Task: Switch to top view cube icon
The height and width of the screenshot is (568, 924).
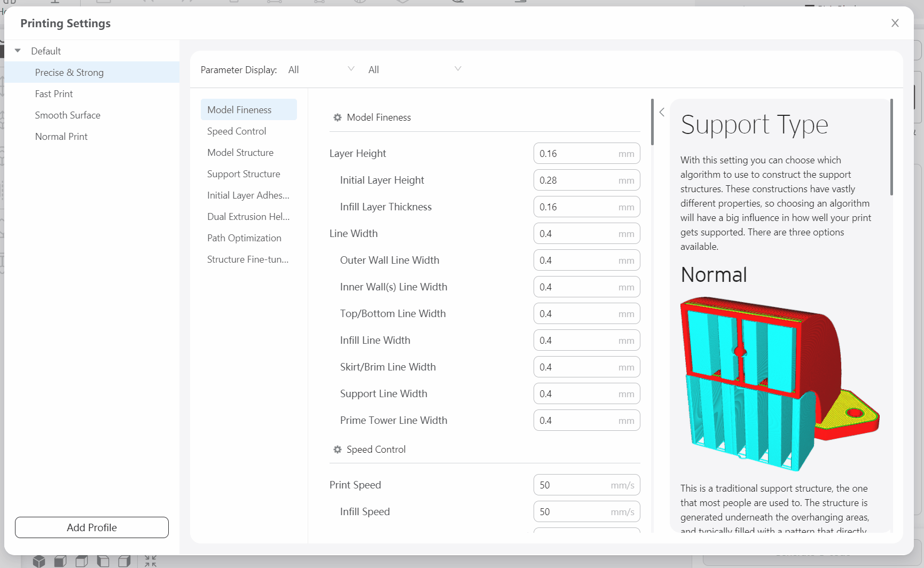Action: coord(82,561)
